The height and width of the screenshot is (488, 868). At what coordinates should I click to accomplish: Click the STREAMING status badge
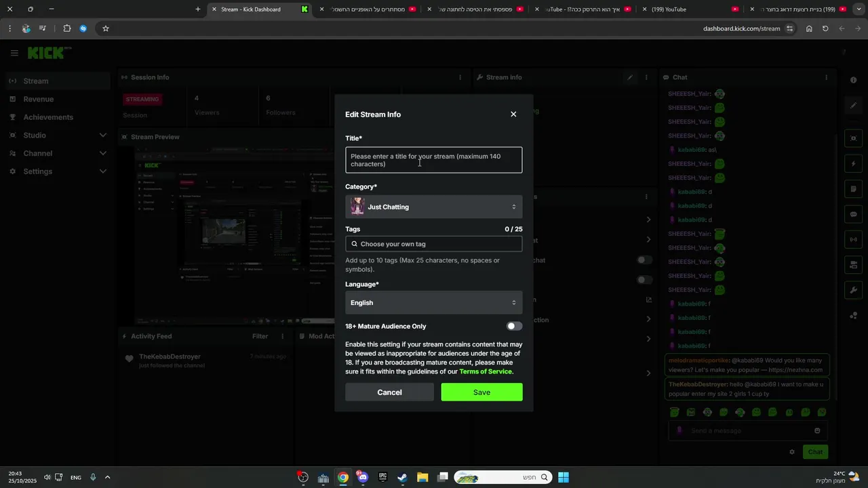[142, 99]
